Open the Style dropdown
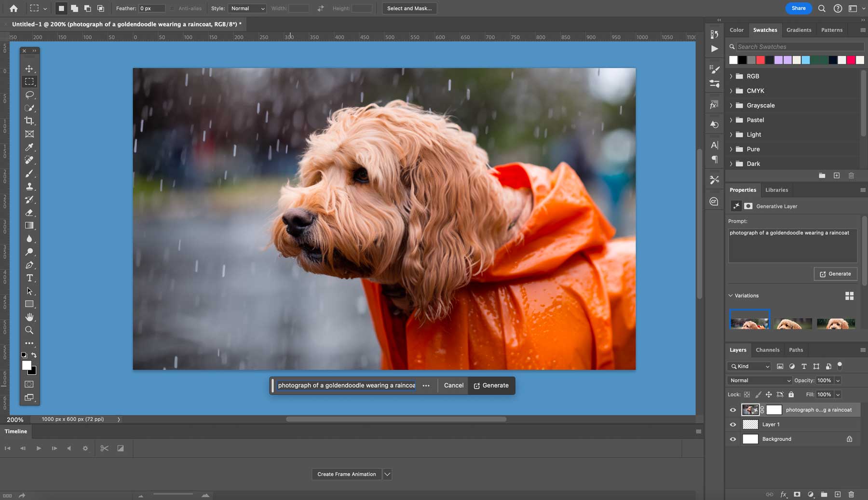Viewport: 868px width, 500px height. point(247,8)
